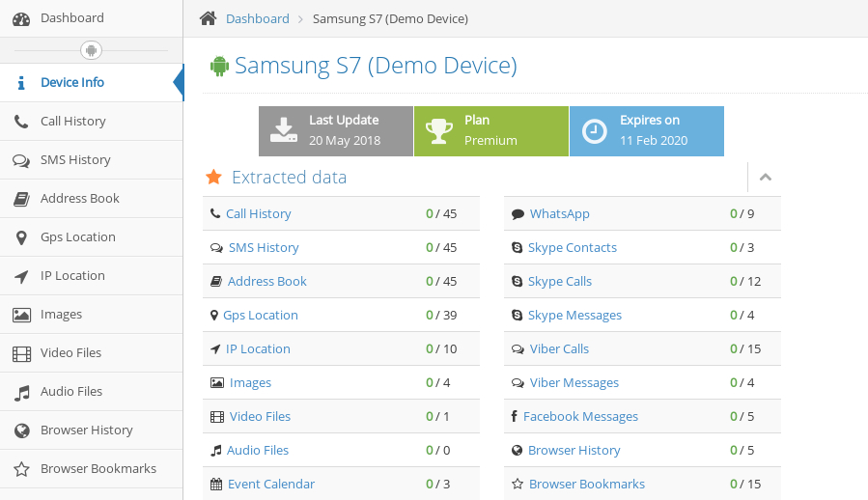Open the Event Calendar link
The width and height of the screenshot is (868, 500).
click(270, 485)
